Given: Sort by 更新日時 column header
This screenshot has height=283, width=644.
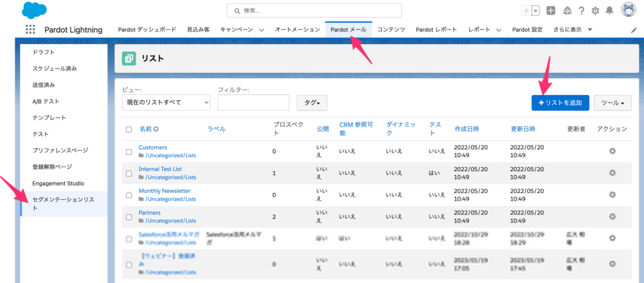Looking at the screenshot, I should [x=523, y=129].
